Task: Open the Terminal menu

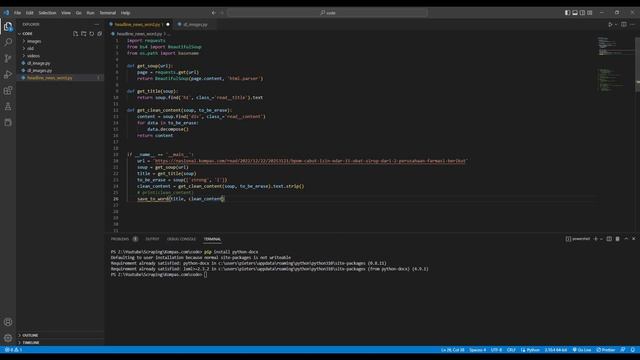Action: point(108,13)
